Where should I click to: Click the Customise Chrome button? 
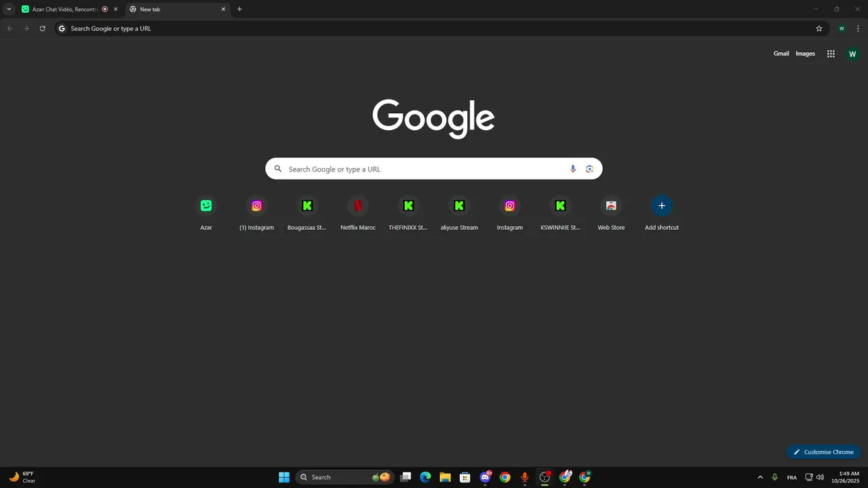(824, 452)
